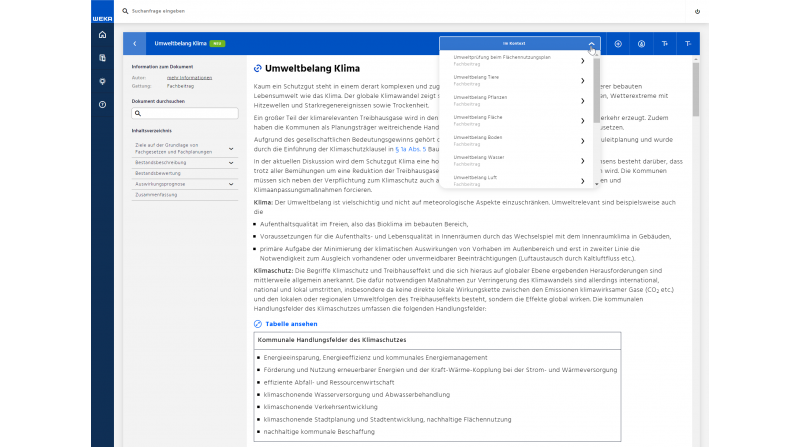Click the round icon beside Tabelle ansehen

coord(258,324)
